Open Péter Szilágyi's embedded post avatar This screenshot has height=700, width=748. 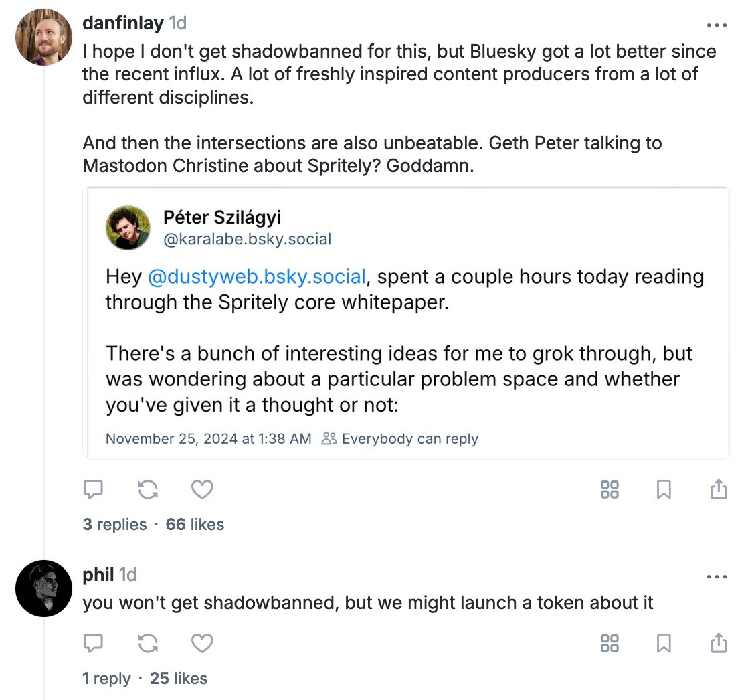point(128,228)
